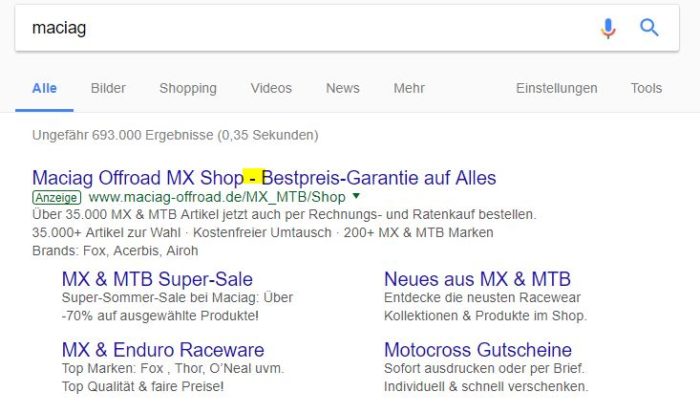Image resolution: width=700 pixels, height=414 pixels.
Task: Open Neues aus MX & MTB sitelink
Action: click(477, 279)
